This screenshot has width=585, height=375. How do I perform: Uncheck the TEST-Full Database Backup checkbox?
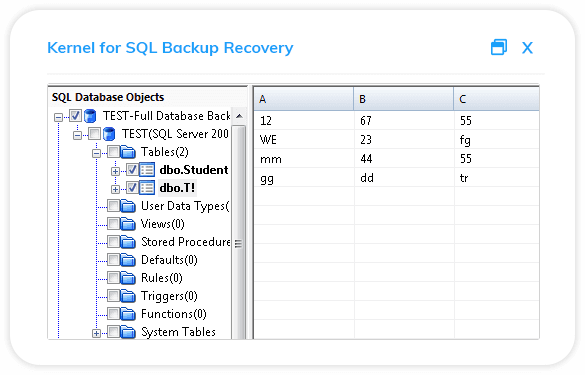[75, 116]
